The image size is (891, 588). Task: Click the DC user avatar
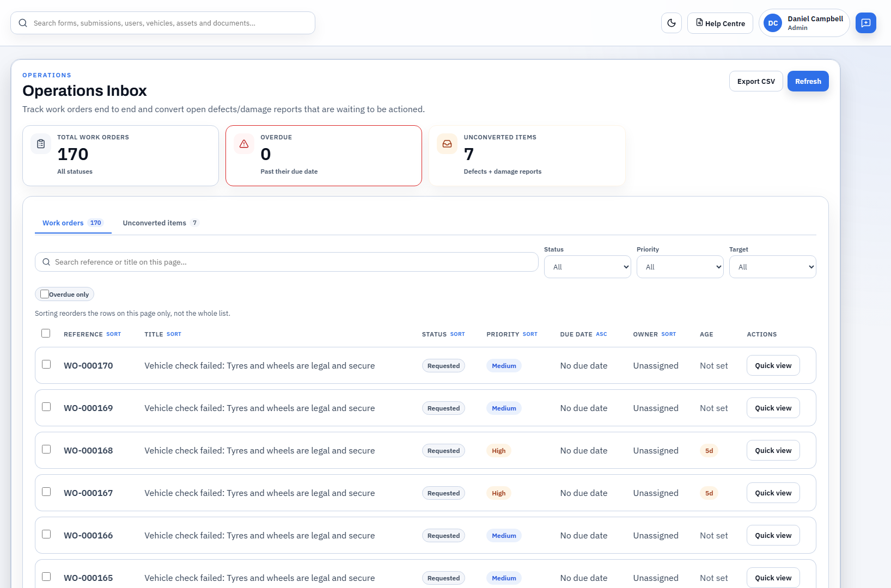773,23
